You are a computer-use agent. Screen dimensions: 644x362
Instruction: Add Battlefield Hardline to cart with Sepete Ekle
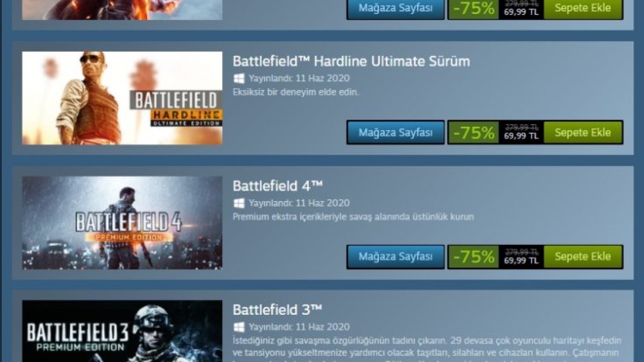tap(583, 132)
